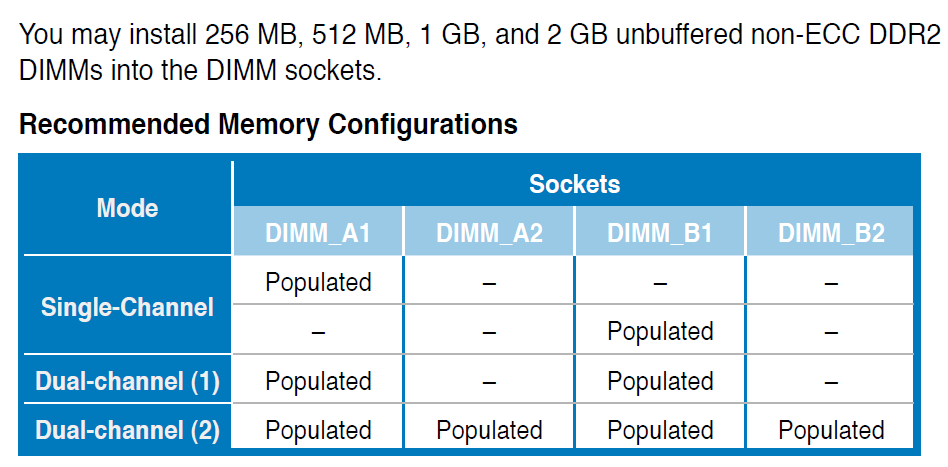Select the DIMM_B2 column header
Image resolution: width=948 pixels, height=467 pixels.
pos(831,233)
